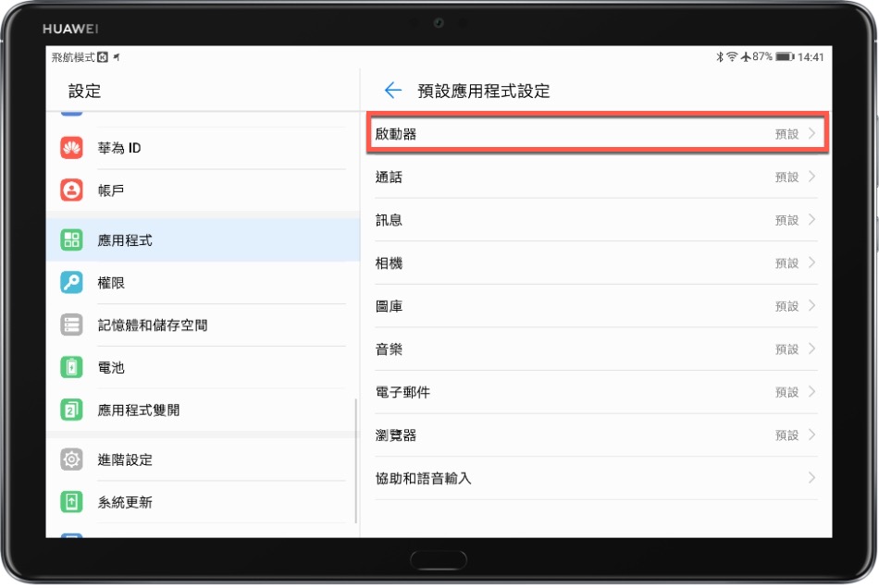Viewport: 879px width, 588px height.
Task: Tap the chevron on the 訊息 row
Action: click(811, 220)
